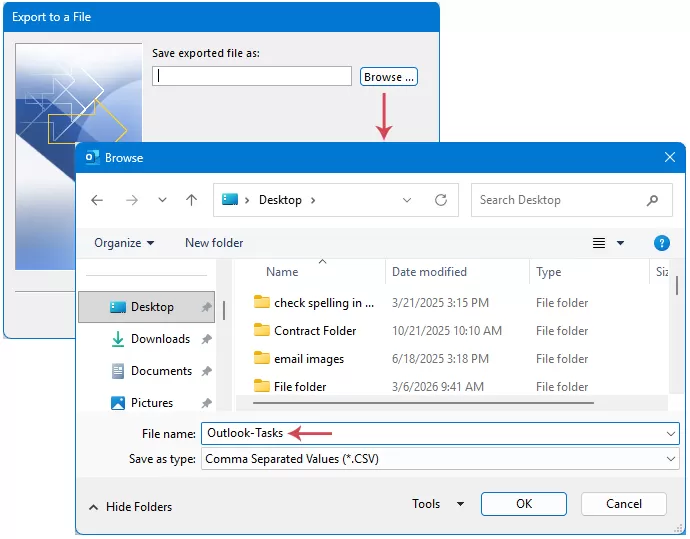690x539 pixels.
Task: Click the pin icon beside Desktop
Action: pos(206,307)
